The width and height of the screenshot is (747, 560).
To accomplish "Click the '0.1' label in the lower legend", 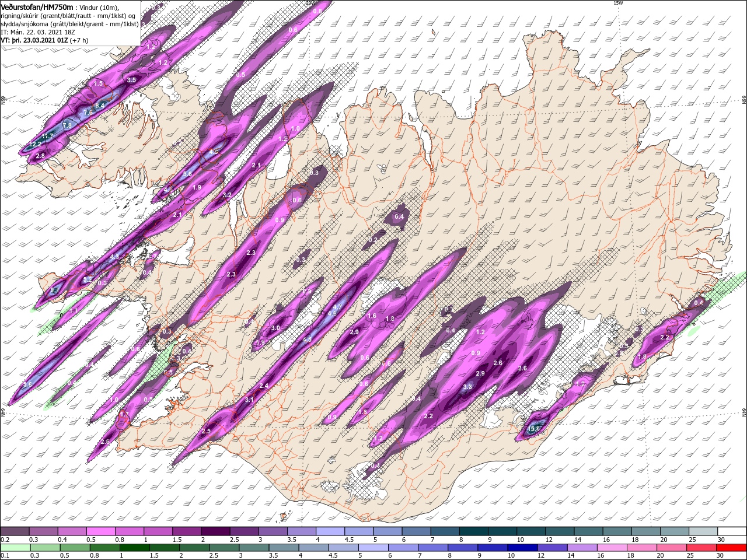I will (5, 556).
